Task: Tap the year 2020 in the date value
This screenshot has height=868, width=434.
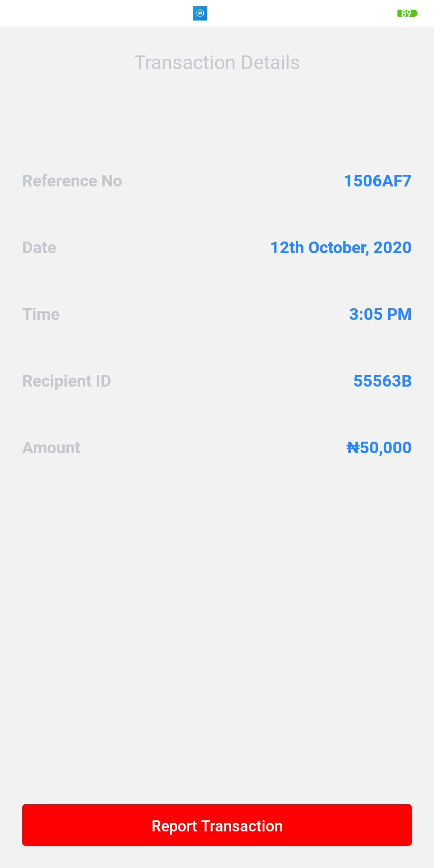Action: coord(393,248)
